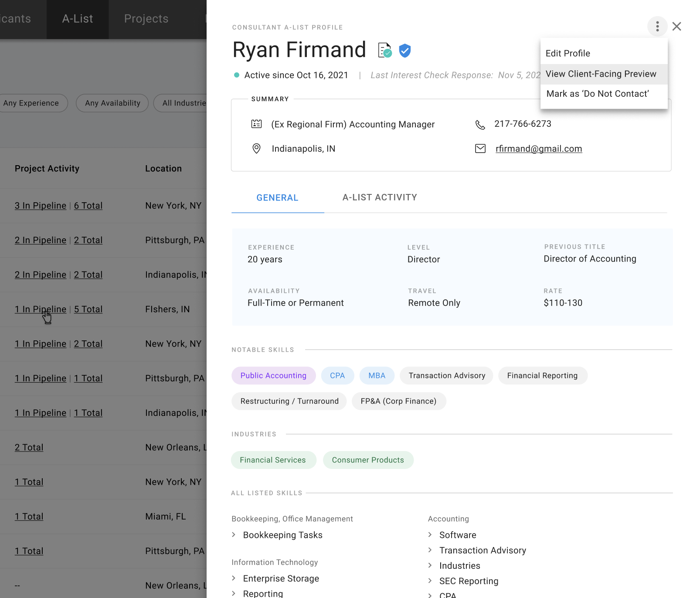This screenshot has width=700, height=598.
Task: Click the briefcase icon beside Accounting Manager
Action: tap(257, 124)
